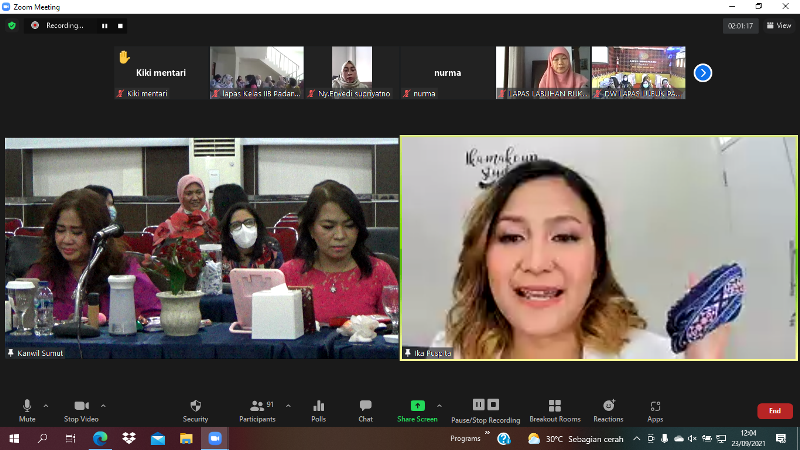Pause the recording from the top bar
The width and height of the screenshot is (800, 450).
pos(104,25)
